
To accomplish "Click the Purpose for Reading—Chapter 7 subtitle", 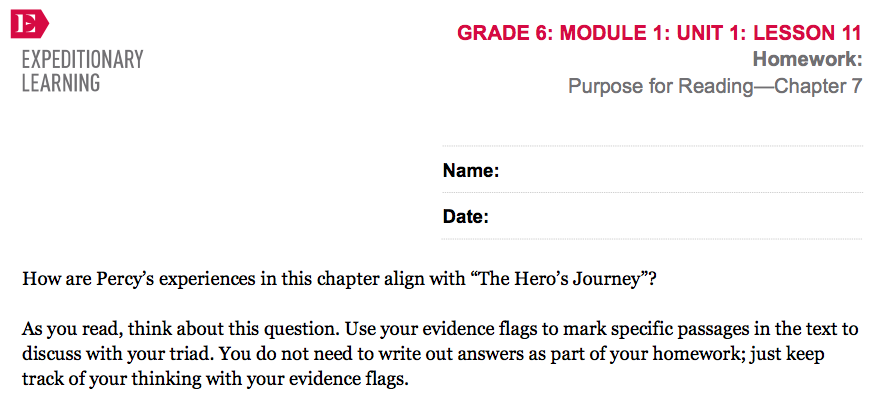I will (715, 86).
